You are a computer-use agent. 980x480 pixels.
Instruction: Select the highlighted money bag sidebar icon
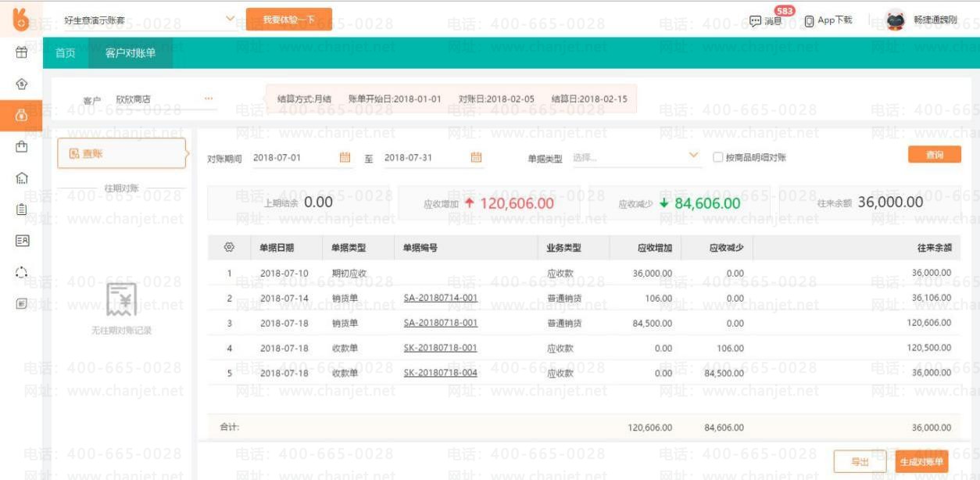click(21, 115)
